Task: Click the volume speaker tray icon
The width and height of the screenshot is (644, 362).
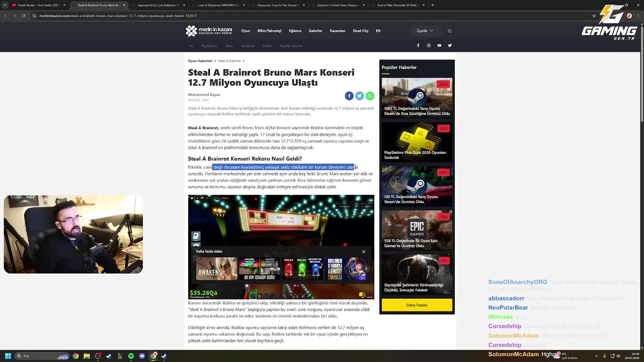Action: coord(618,356)
